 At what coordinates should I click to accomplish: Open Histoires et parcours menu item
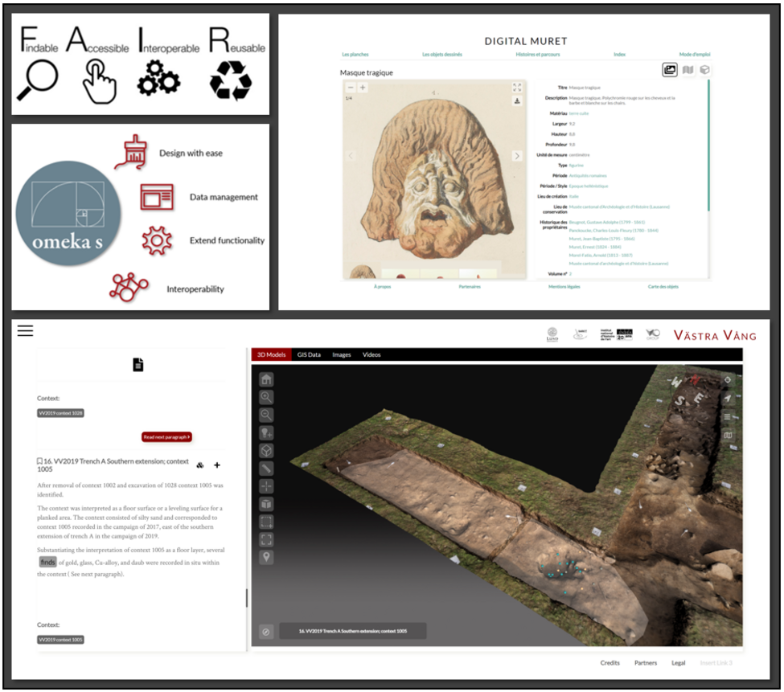tap(538, 55)
